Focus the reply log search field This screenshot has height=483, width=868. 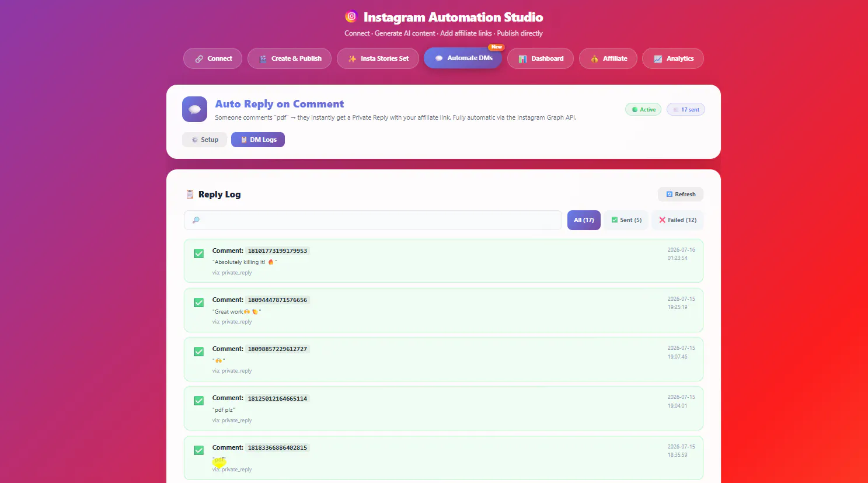373,220
